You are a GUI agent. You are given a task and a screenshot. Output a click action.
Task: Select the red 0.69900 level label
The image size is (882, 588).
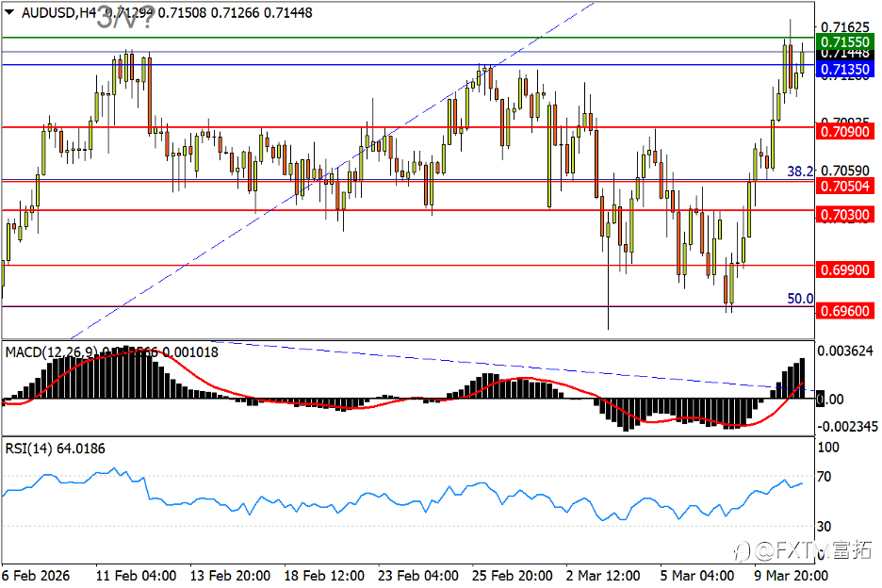pos(845,269)
